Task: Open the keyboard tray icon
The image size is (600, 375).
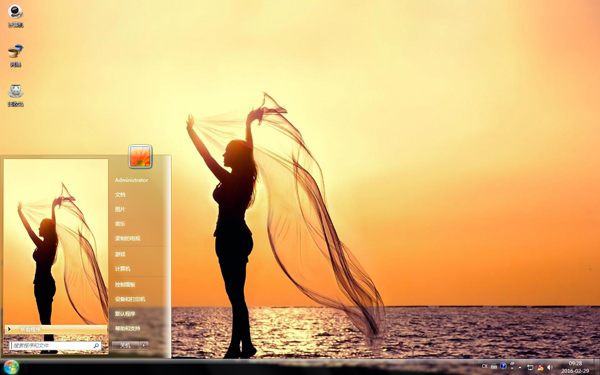Action: [x=494, y=367]
